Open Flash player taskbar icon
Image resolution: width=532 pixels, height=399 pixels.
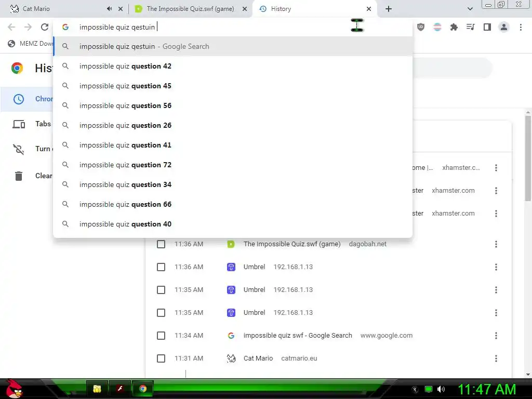tap(120, 389)
